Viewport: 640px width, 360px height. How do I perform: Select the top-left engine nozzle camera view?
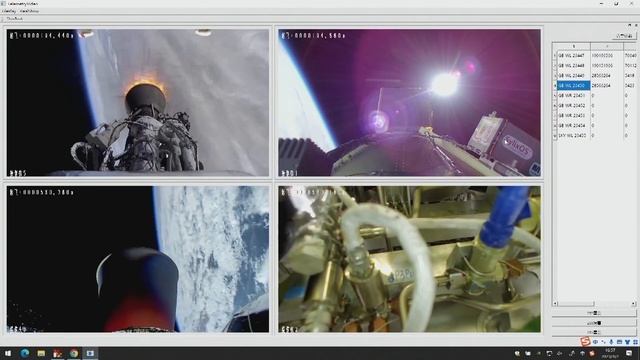pyautogui.click(x=138, y=102)
